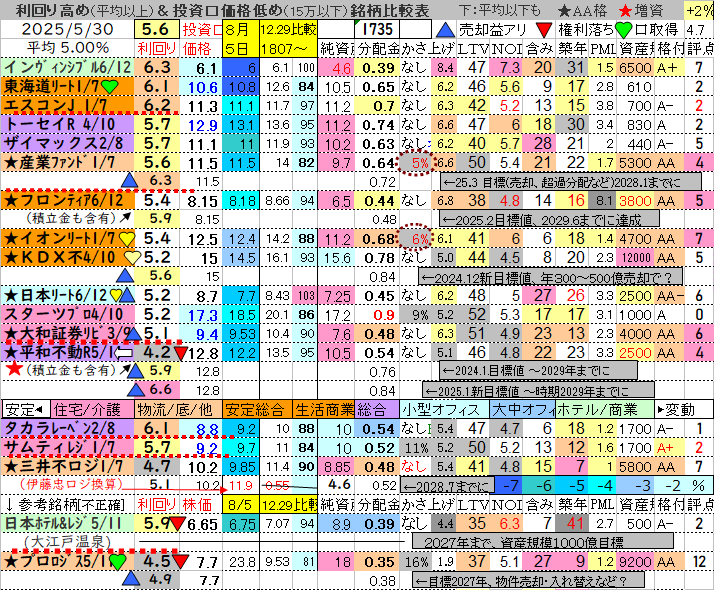The width and height of the screenshot is (714, 590).
Task: Click the blue triangle beside 売却益アリ legend
Action: 444,30
